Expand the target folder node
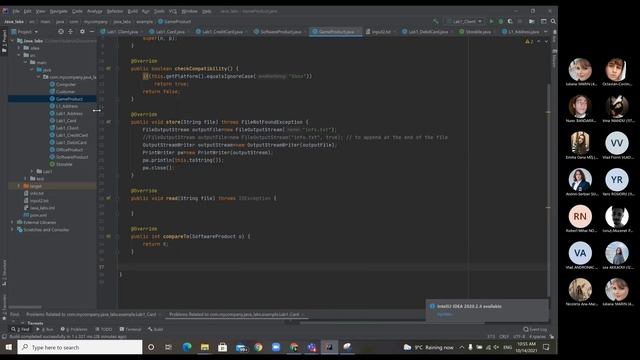Viewport: 640px width, 360px height. pos(19,186)
